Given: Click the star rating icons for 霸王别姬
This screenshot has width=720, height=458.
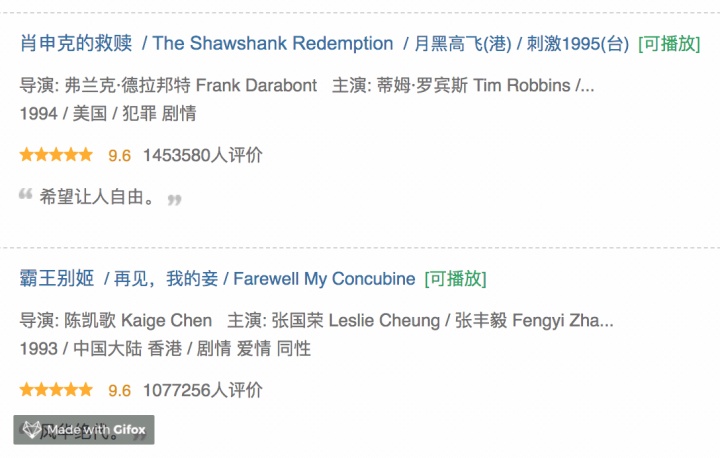Looking at the screenshot, I should (56, 390).
